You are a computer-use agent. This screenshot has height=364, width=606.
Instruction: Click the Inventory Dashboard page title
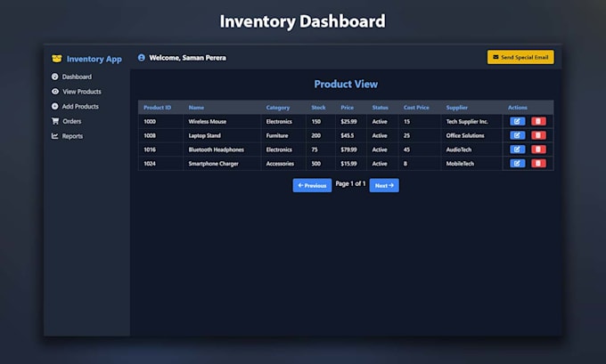303,21
